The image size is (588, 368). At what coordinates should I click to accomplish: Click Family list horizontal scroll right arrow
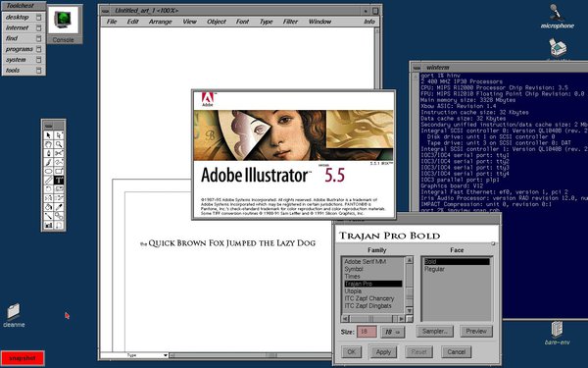click(401, 319)
